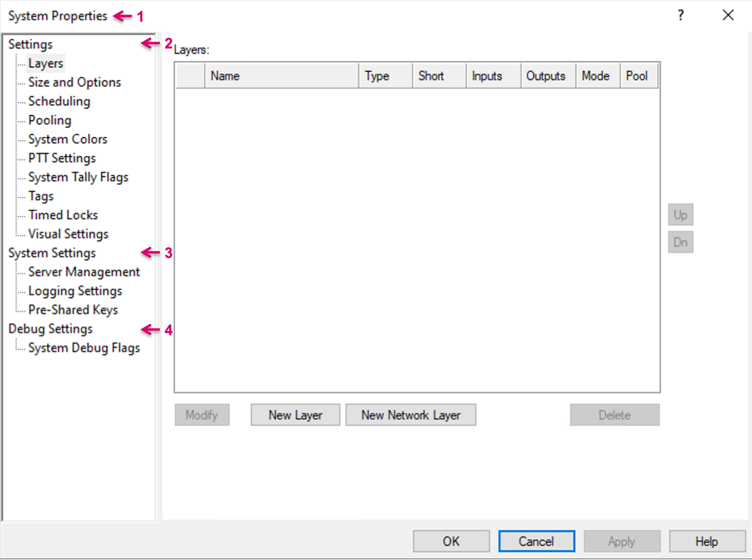Open the Scheduling settings page
Viewport: 752px width, 560px height.
coord(59,101)
